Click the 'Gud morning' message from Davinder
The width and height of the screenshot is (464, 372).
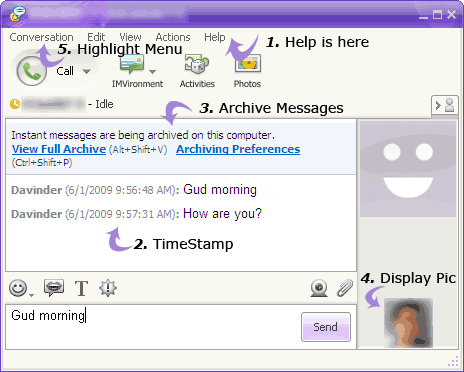[x=220, y=190]
